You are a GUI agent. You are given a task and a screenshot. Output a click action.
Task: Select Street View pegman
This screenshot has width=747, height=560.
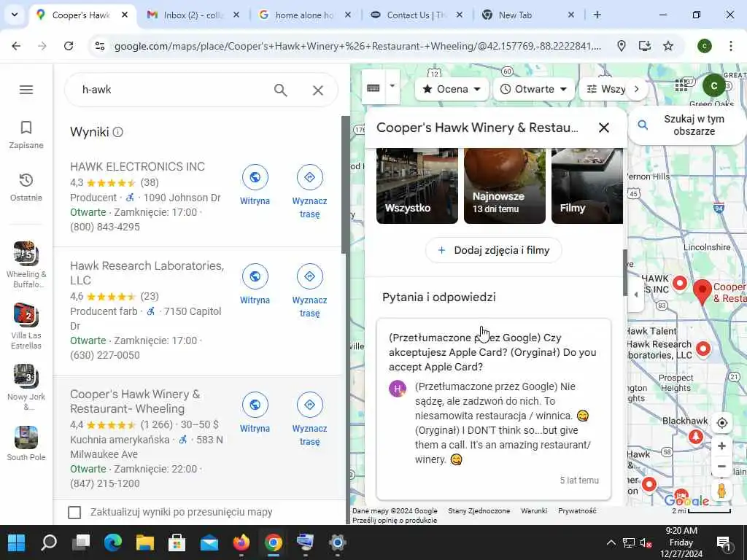pos(721,491)
